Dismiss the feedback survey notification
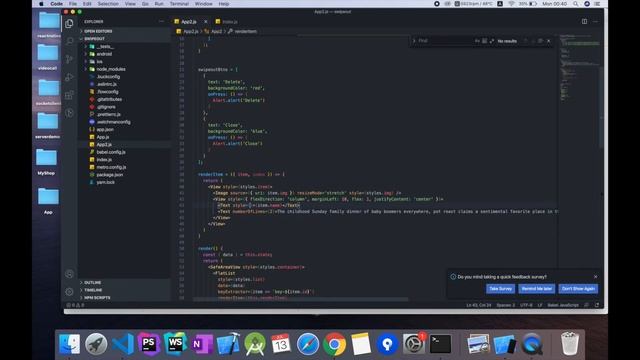The image size is (640, 360). click(x=596, y=277)
